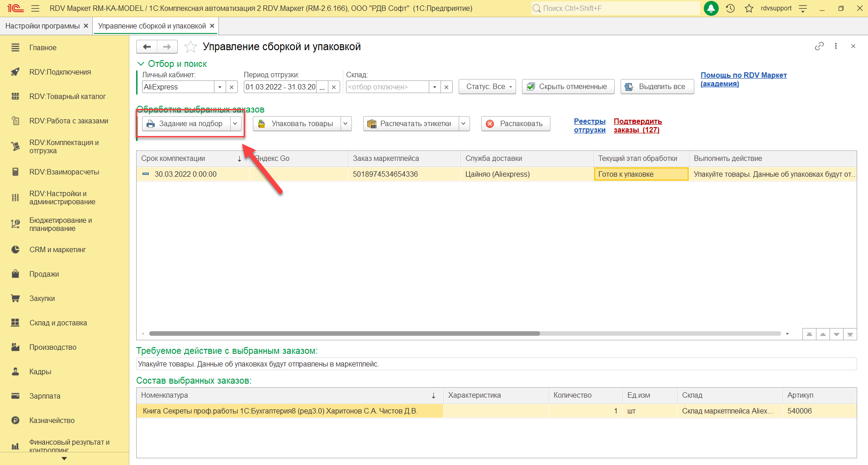This screenshot has width=868, height=465.
Task: Click the Период отгрузки date field
Action: 280,87
